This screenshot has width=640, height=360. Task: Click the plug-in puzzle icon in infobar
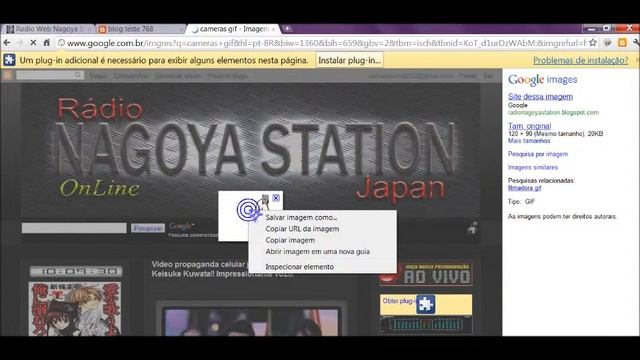(9, 60)
